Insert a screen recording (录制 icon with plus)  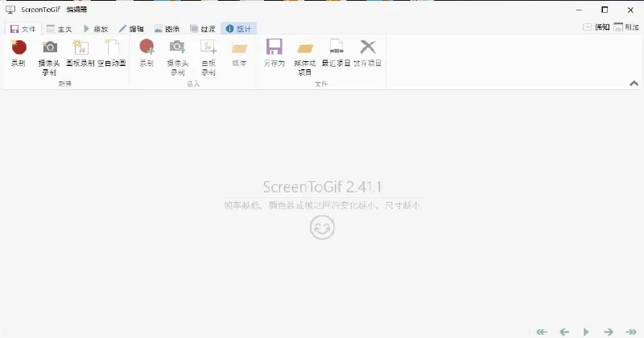tap(147, 53)
